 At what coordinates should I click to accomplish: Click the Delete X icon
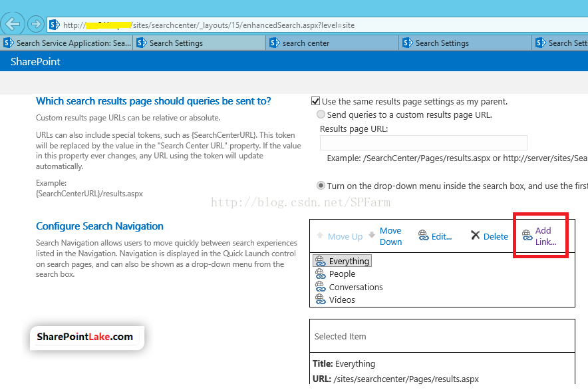(x=475, y=235)
